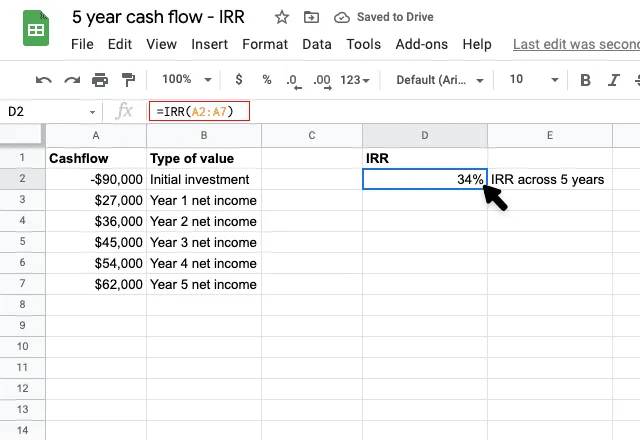Open the last edit history link
The height and width of the screenshot is (440, 640).
tap(576, 44)
